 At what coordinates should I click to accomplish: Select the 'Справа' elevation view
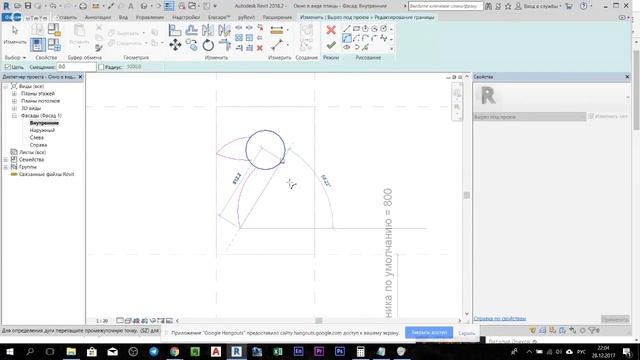coord(38,145)
